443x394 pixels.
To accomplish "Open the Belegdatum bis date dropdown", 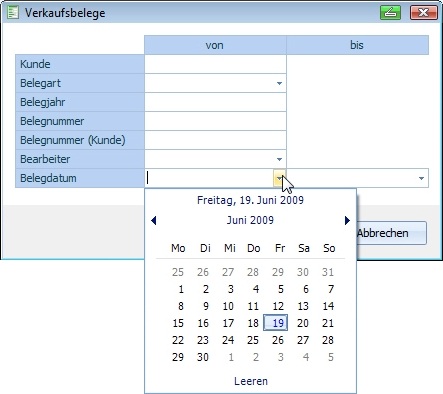I will pos(421,178).
